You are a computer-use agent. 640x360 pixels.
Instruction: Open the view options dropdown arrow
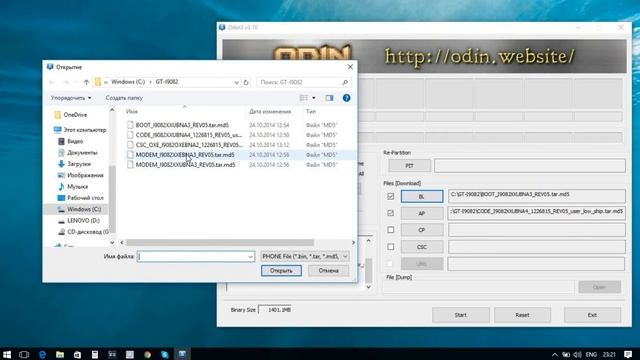tap(314, 98)
